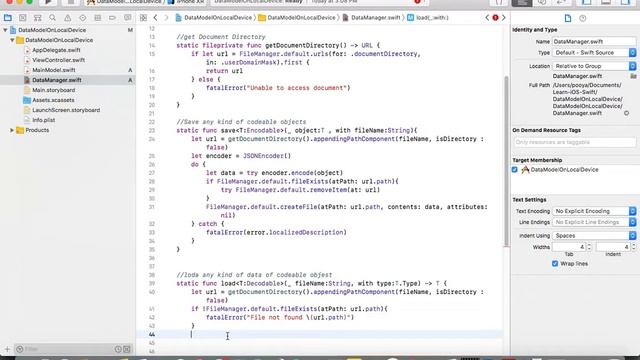Adjust the Indent width stepper
Viewport: 640px width, 360px height.
(633, 247)
